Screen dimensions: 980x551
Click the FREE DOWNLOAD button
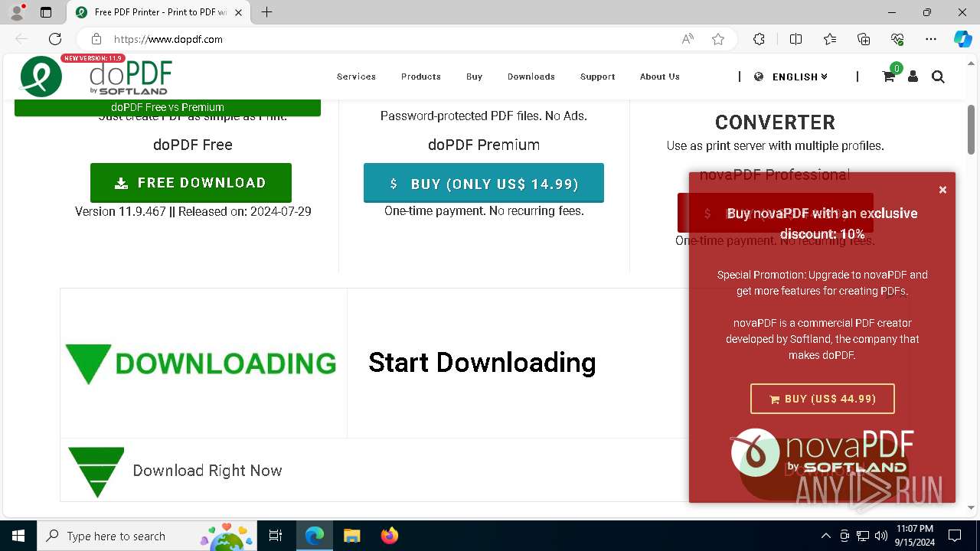[191, 183]
